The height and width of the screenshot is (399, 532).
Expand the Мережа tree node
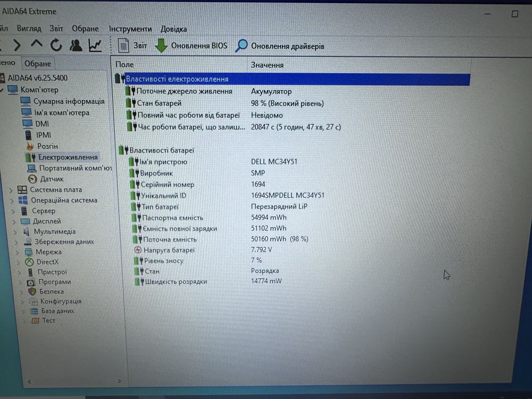click(x=18, y=253)
